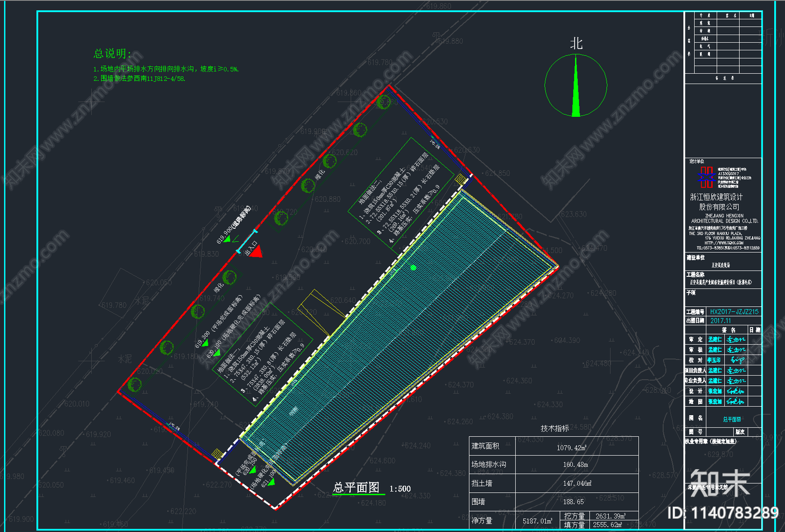This screenshot has height=532, width=785.
Task: Select the '147.046㎡' value cell
Action: (x=577, y=483)
